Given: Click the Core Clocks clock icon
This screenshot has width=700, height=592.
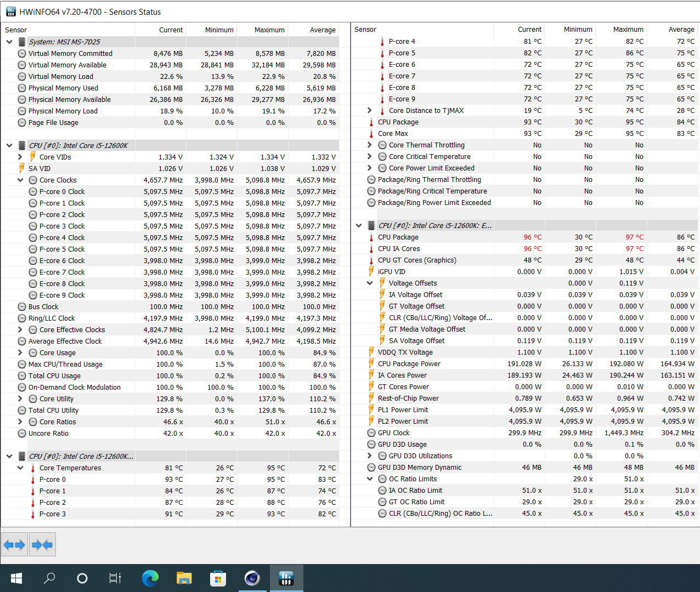Looking at the screenshot, I should 33,180.
